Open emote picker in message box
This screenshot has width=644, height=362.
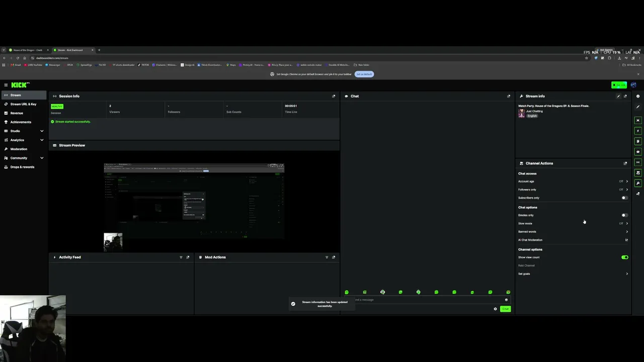(x=506, y=300)
